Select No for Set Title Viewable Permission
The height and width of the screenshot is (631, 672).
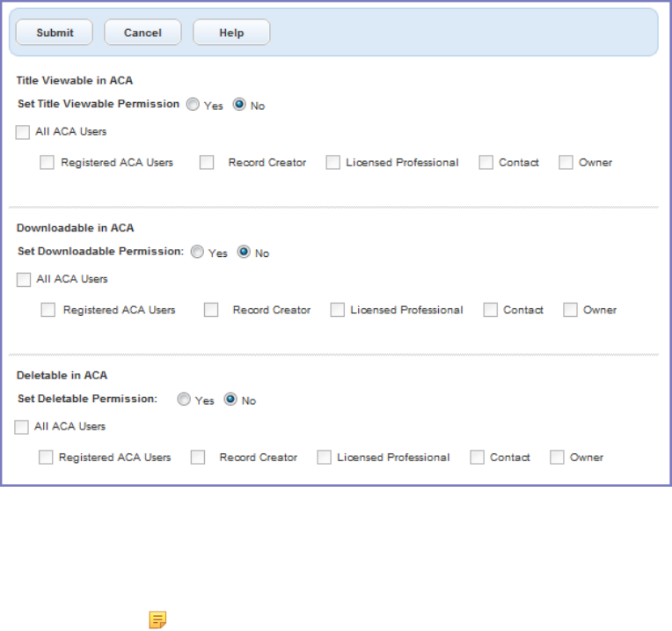[x=239, y=104]
